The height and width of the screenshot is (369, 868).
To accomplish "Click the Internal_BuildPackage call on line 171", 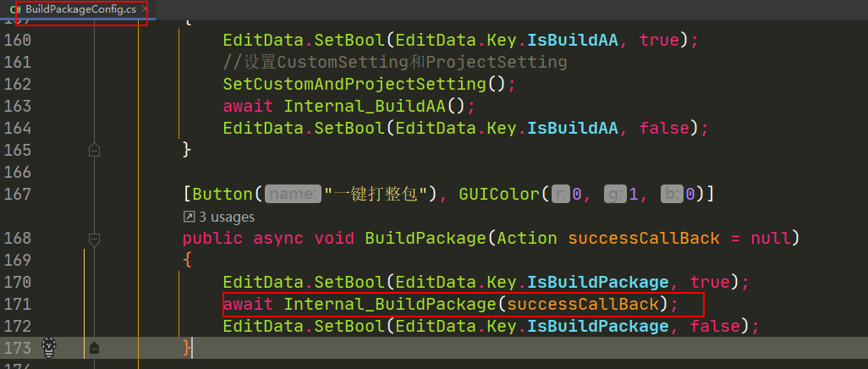I will [389, 304].
